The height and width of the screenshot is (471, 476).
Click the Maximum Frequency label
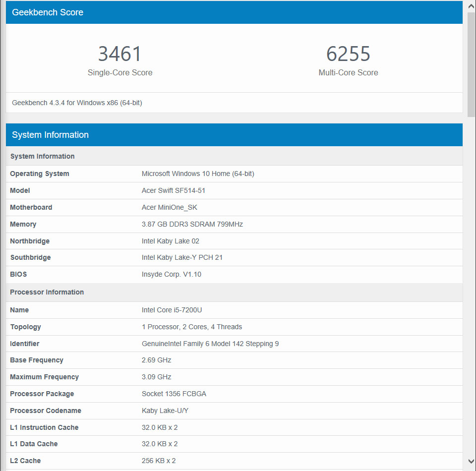click(44, 377)
